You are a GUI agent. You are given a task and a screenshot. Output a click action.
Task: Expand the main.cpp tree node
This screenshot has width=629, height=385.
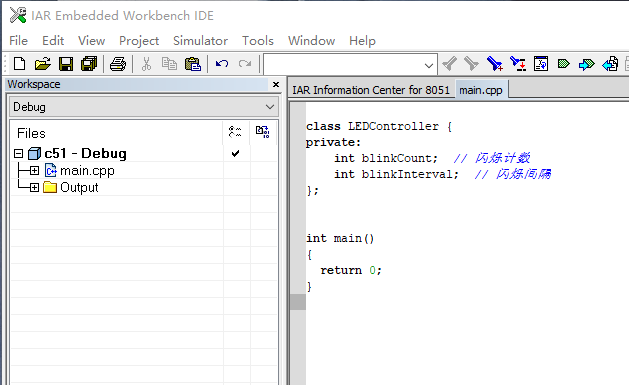point(34,170)
